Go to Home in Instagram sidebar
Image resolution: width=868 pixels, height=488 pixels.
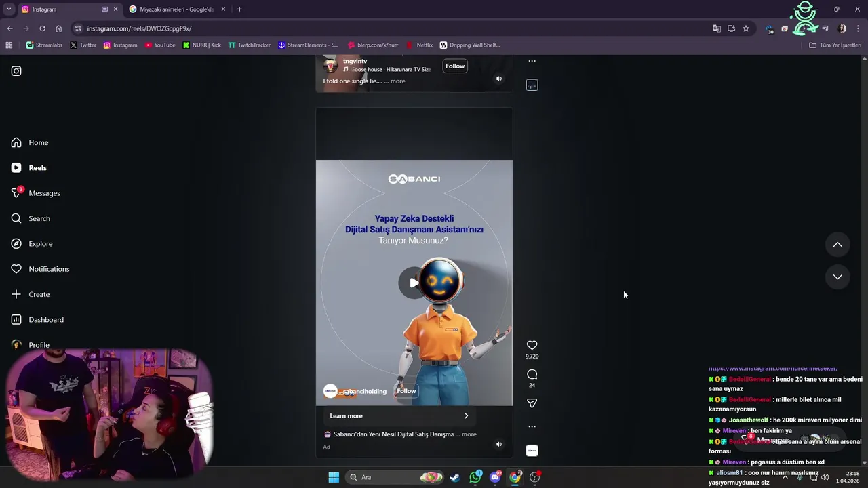pos(30,142)
